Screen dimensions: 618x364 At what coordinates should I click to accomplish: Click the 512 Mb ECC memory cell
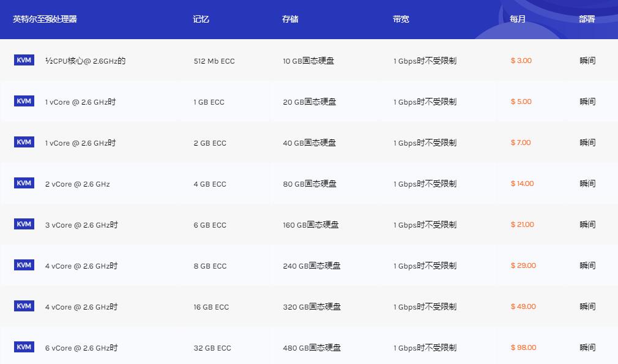[x=214, y=61]
